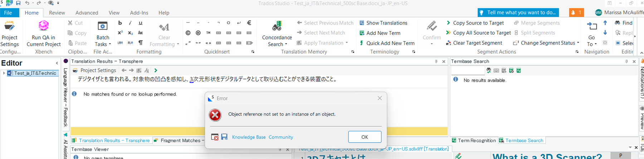Switch to the Add-Ins ribbon tab
This screenshot has width=644, height=159.
(x=139, y=13)
